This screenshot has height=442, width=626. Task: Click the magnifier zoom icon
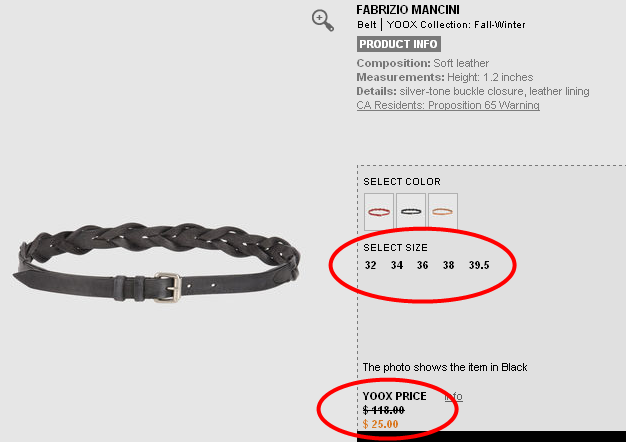click(323, 21)
